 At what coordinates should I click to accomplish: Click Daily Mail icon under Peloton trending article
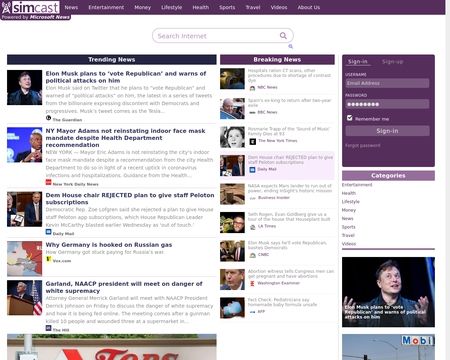tap(48, 232)
